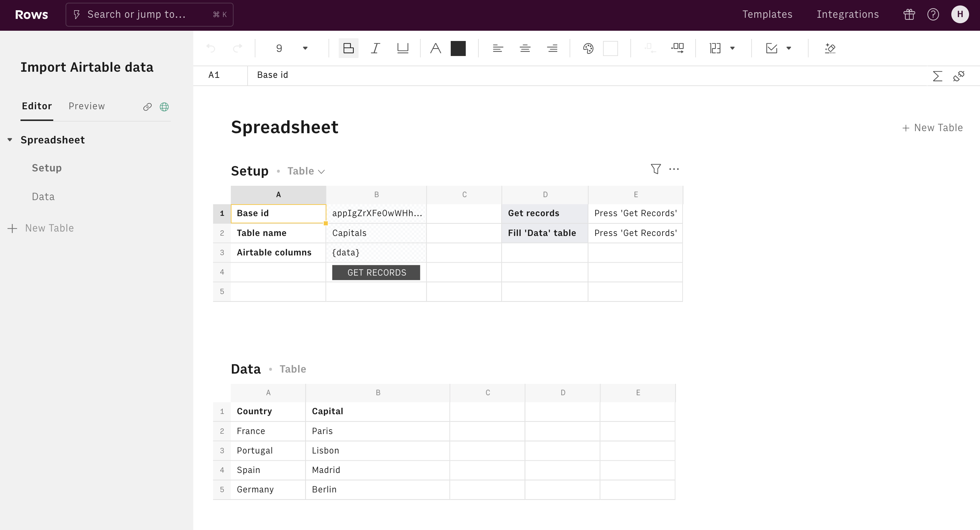Viewport: 980px width, 530px height.
Task: Switch to the Preview tab
Action: [x=87, y=106]
